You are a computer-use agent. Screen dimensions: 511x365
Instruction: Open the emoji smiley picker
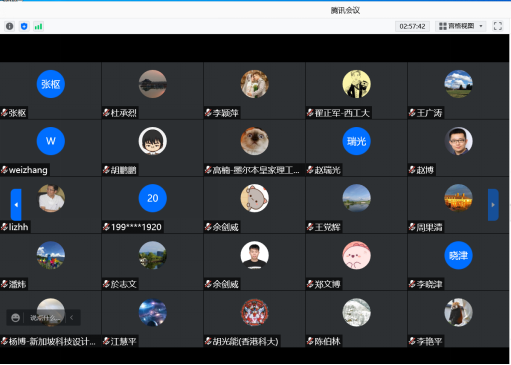pyautogui.click(x=15, y=318)
